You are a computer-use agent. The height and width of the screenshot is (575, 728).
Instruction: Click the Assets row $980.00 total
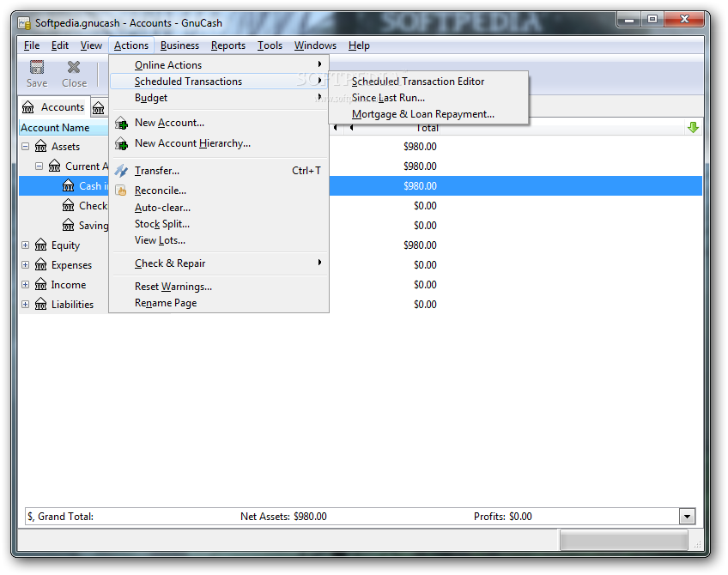click(x=420, y=146)
